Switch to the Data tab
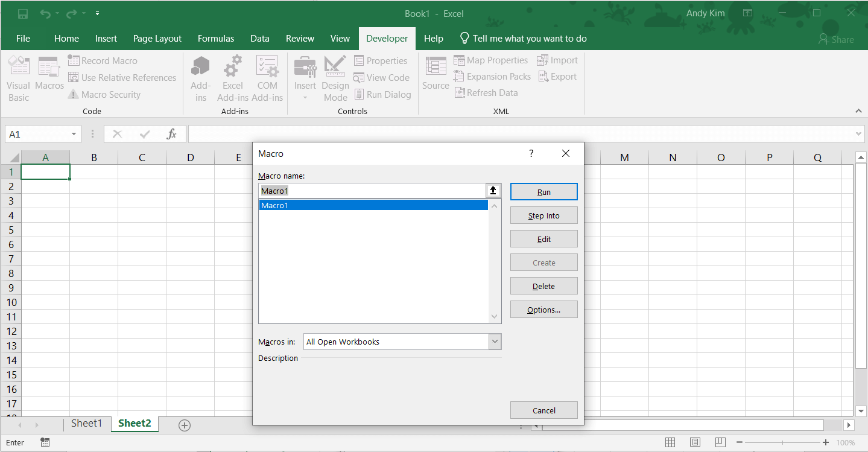868x452 pixels. (260, 38)
